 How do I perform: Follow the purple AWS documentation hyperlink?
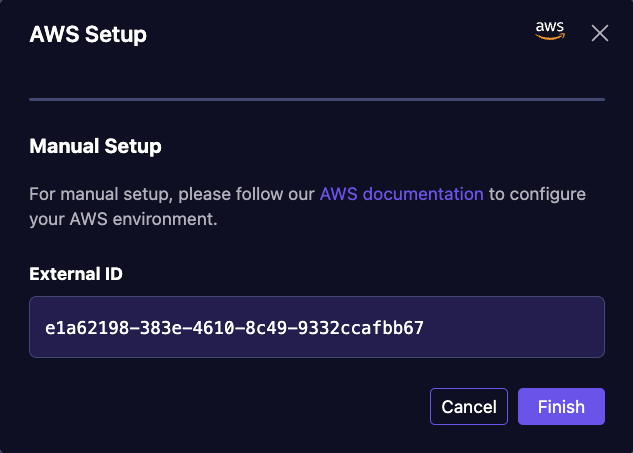pos(402,194)
